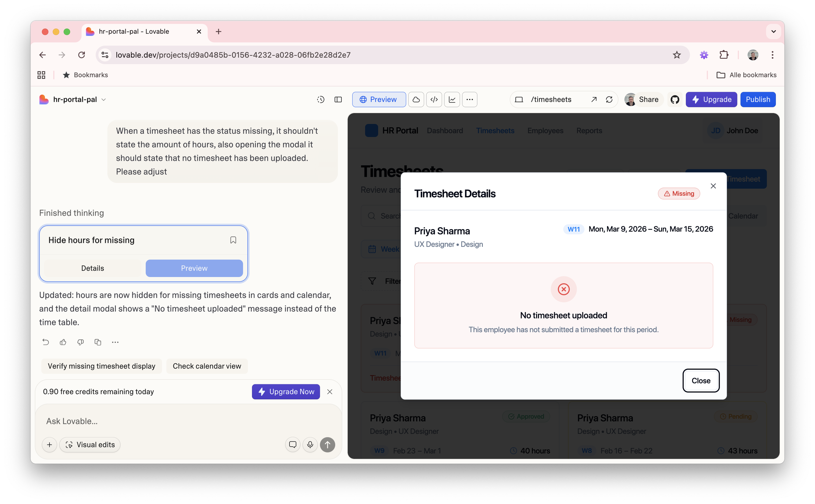The height and width of the screenshot is (504, 815).
Task: Expand the Chrome tab search chevron
Action: 773,32
